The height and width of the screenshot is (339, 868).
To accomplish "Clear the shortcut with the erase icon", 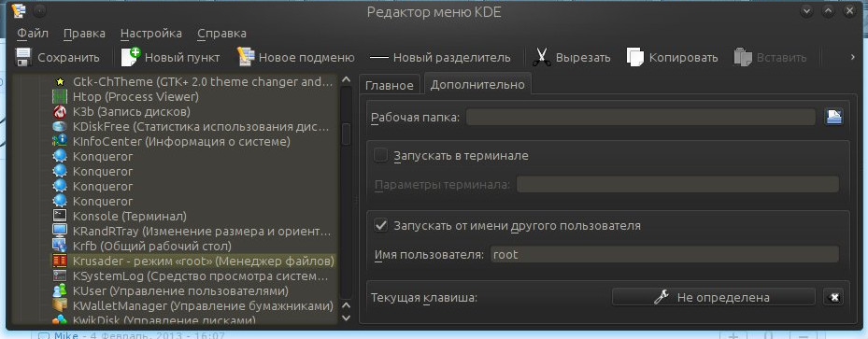I will 833,297.
